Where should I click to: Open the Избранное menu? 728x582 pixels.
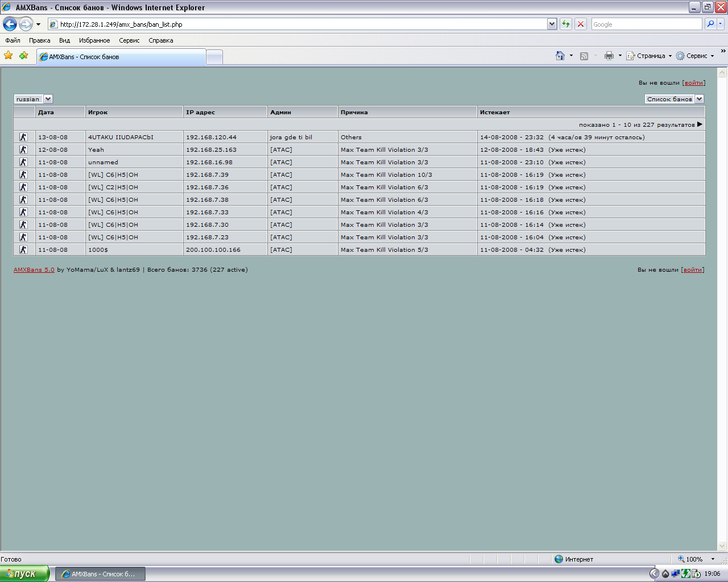pyautogui.click(x=94, y=40)
